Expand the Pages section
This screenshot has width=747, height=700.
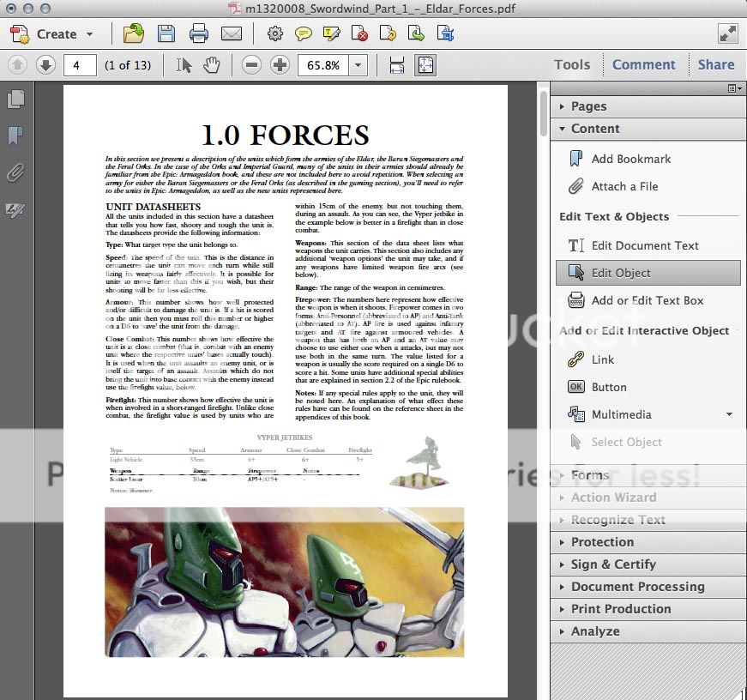point(648,106)
